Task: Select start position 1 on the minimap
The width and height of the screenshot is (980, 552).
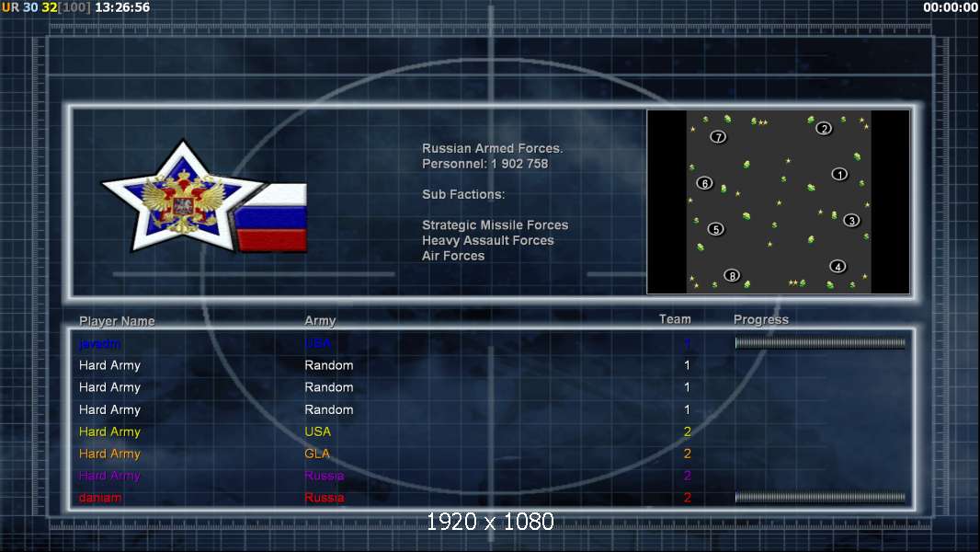Action: click(x=839, y=175)
